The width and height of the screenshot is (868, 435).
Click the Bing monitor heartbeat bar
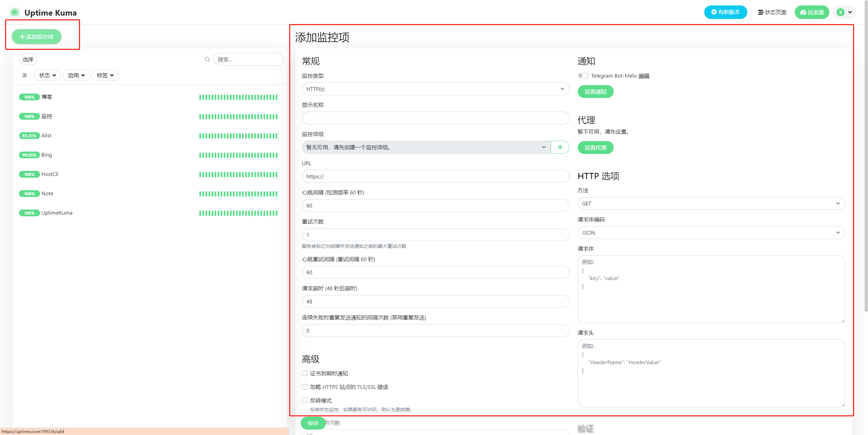click(x=238, y=155)
